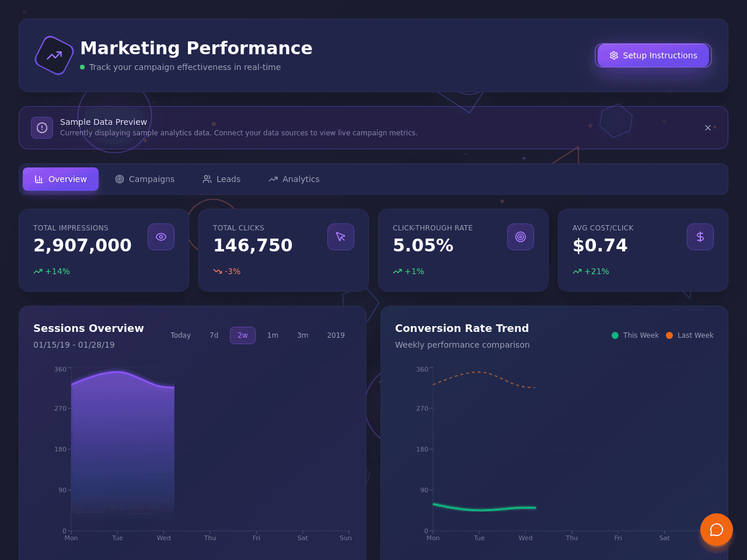747x560 pixels.
Task: Open Setup Instructions
Action: 653,55
